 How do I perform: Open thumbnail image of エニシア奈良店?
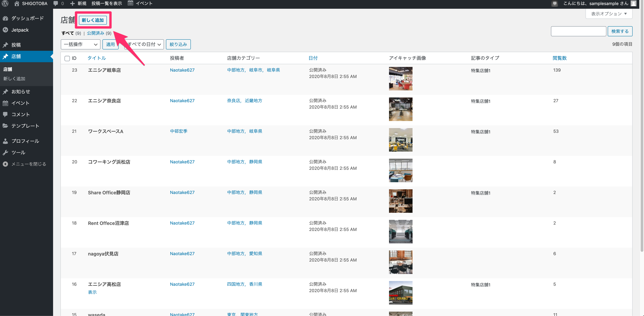click(x=400, y=109)
